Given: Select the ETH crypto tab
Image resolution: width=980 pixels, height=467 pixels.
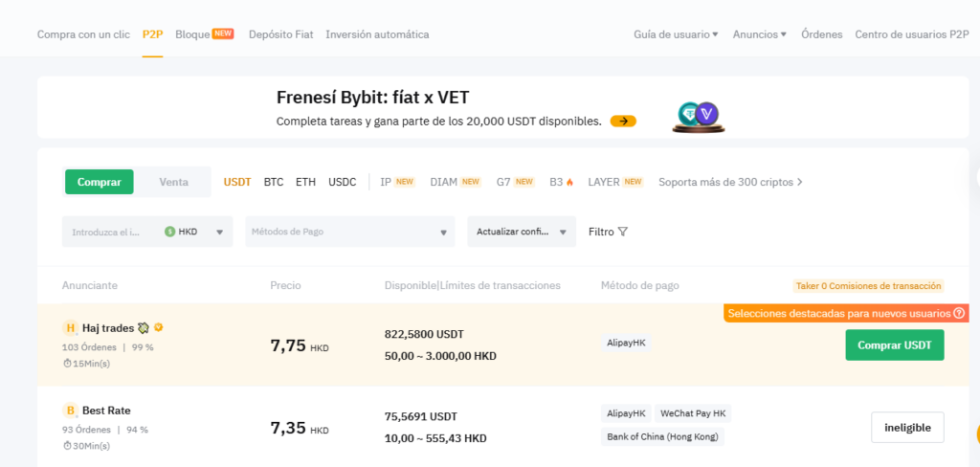Looking at the screenshot, I should click(x=305, y=182).
